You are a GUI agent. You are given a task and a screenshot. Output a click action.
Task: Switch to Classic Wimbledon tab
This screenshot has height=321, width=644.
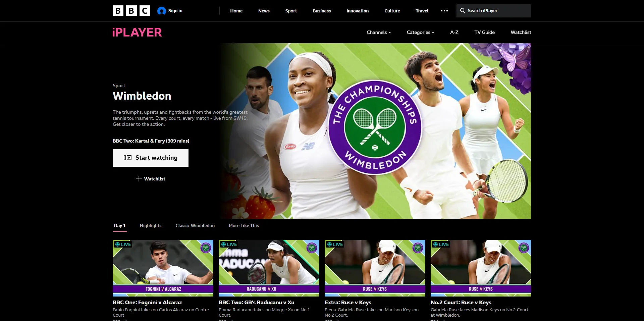coord(195,225)
